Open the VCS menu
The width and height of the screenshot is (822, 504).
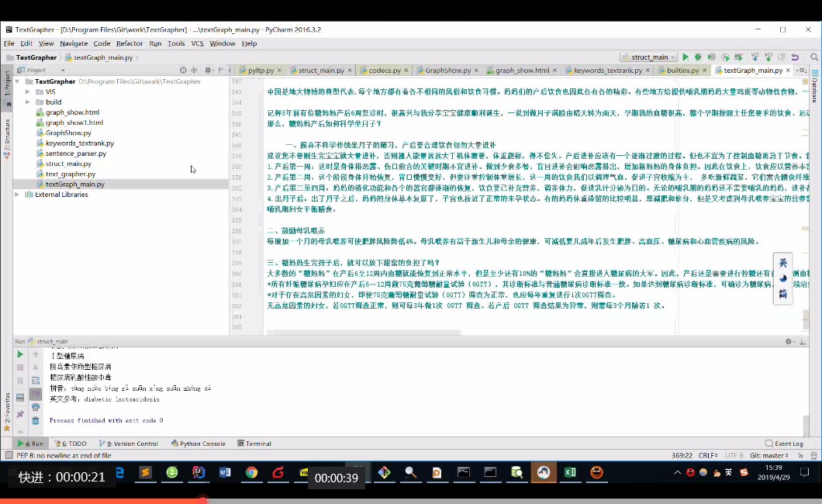[x=197, y=43]
